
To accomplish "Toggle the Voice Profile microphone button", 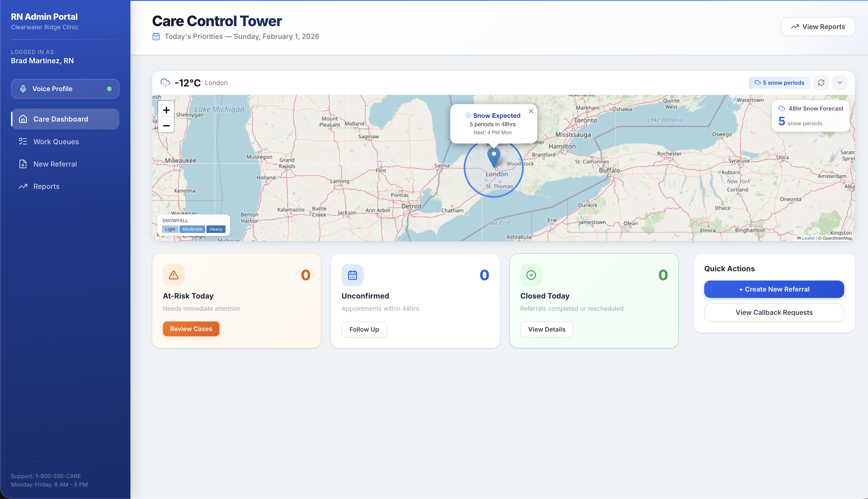I will pyautogui.click(x=65, y=89).
